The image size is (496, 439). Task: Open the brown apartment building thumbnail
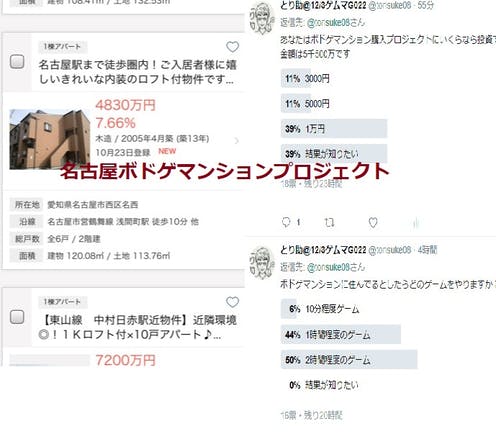(50, 139)
